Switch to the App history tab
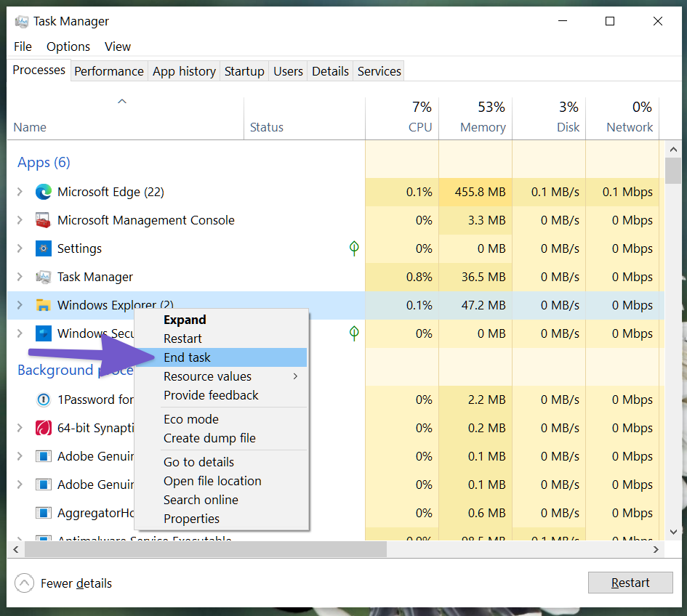The height and width of the screenshot is (616, 687). pos(184,71)
